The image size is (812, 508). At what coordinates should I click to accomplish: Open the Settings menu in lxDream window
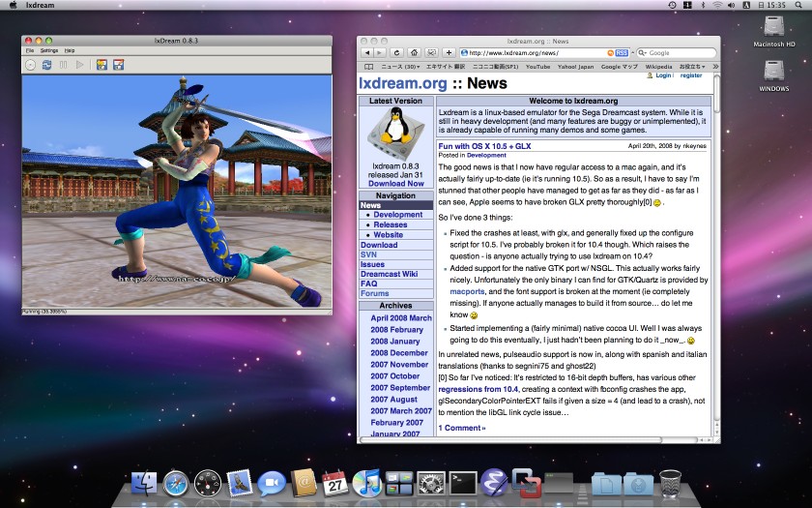49,50
